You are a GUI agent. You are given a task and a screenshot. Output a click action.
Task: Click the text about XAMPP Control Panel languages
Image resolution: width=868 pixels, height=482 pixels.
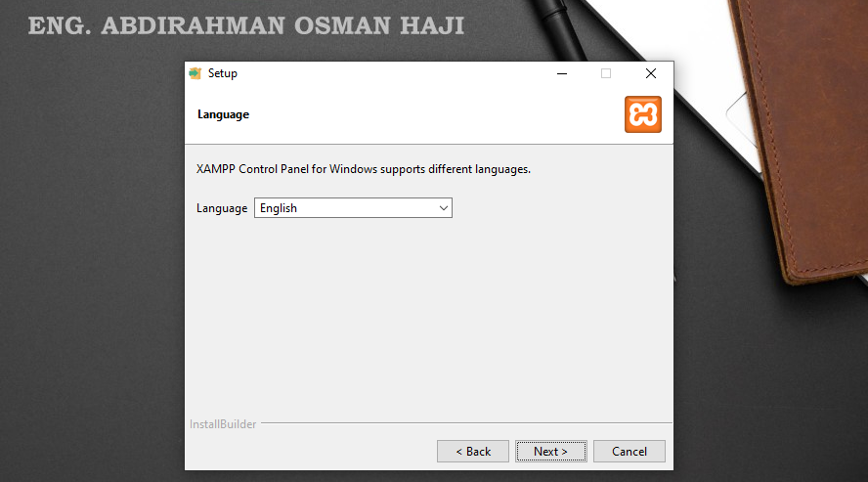tap(364, 169)
